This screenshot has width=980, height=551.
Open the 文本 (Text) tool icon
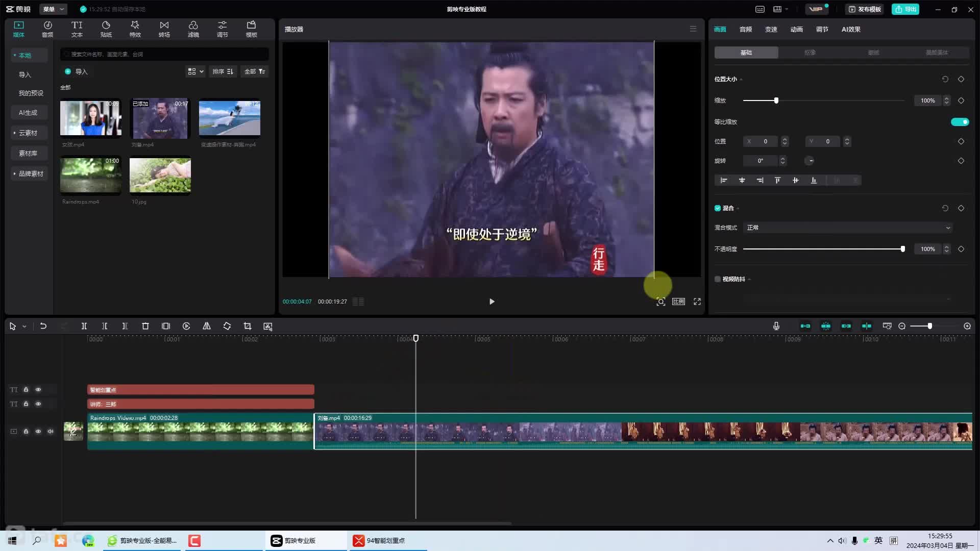point(77,29)
